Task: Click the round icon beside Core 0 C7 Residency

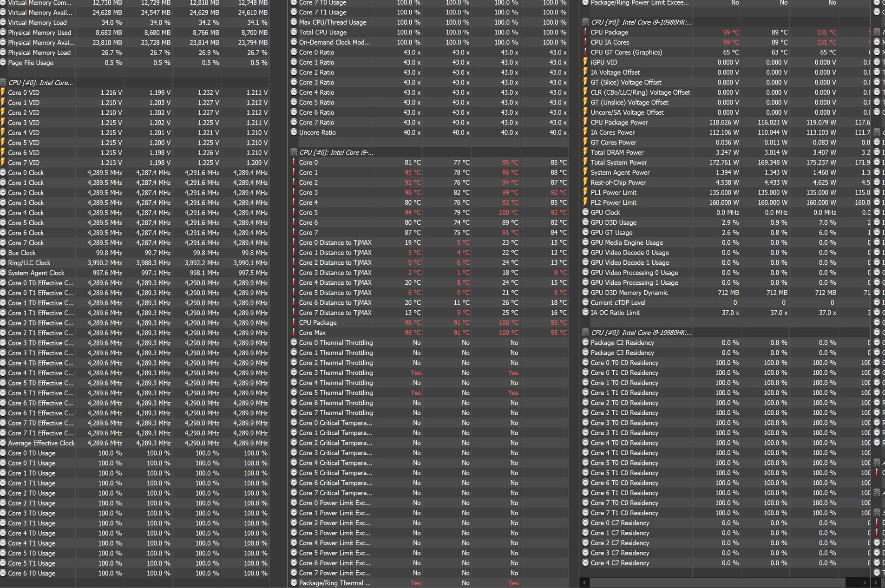Action: (585, 523)
